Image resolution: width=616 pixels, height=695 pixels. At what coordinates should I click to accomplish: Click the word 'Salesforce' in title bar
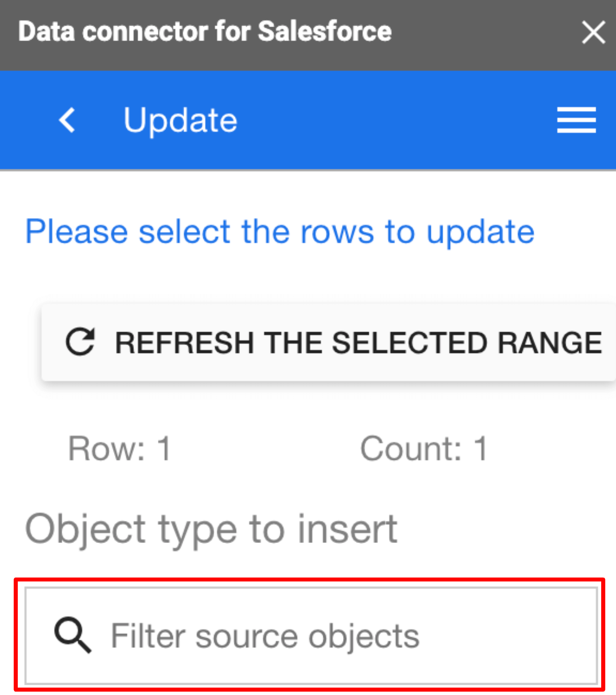click(x=325, y=32)
